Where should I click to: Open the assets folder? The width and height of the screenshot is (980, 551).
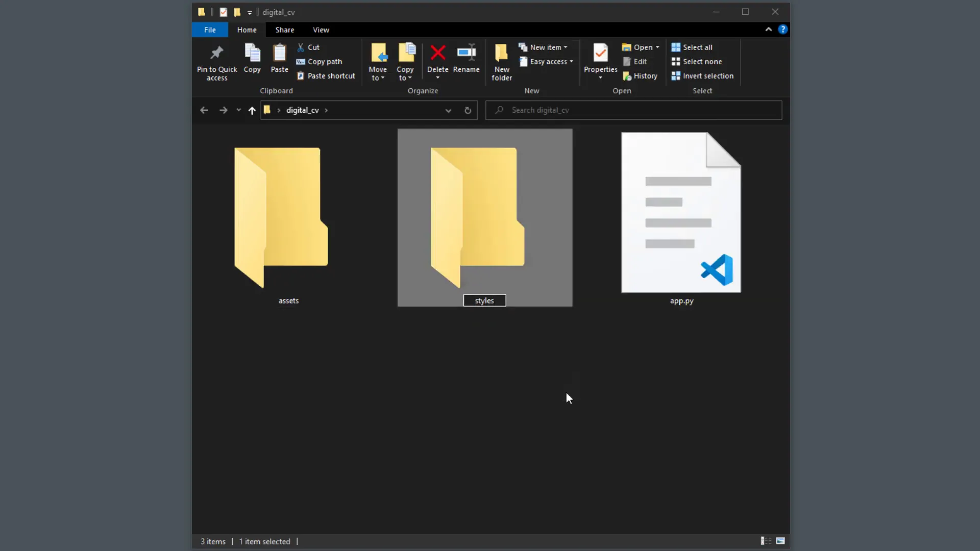[x=281, y=214]
